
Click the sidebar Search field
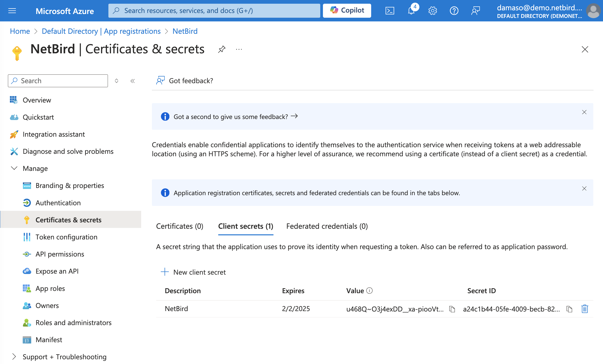click(58, 81)
